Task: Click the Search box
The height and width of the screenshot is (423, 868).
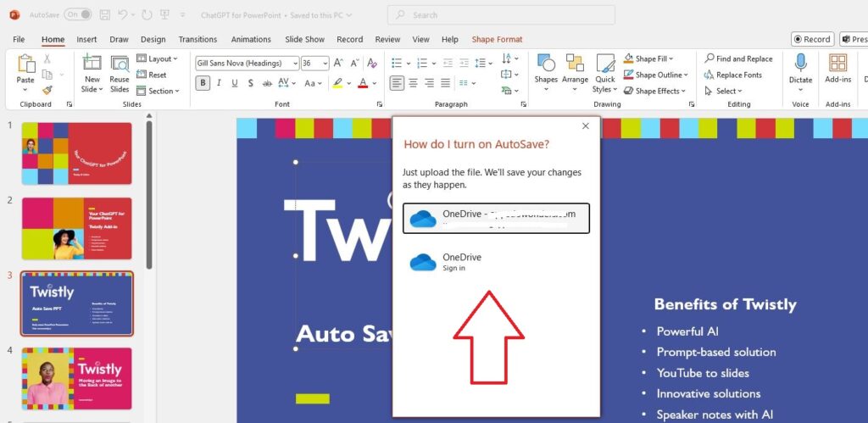Action: (501, 15)
